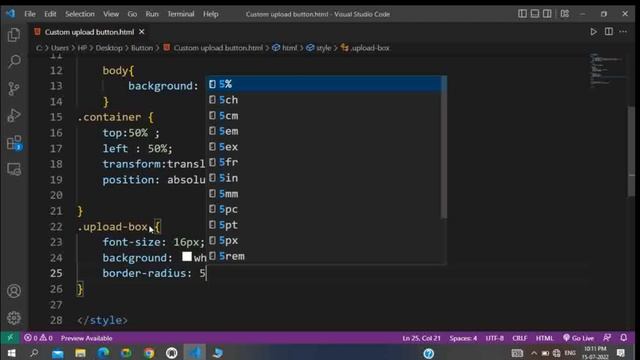Click the suggestion list scrollbar

point(443,147)
